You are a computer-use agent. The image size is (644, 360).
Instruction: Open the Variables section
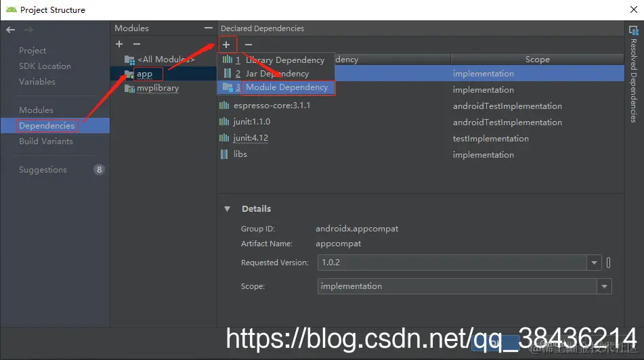click(x=37, y=82)
